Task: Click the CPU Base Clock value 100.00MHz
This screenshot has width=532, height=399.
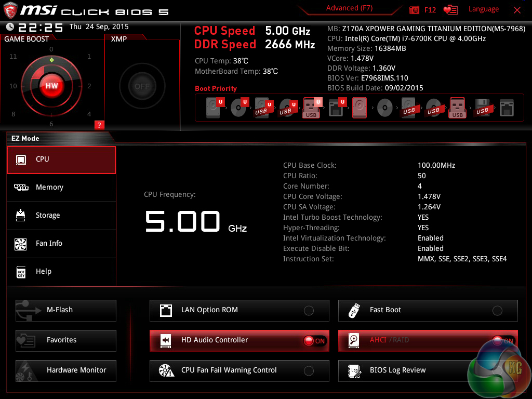Action: tap(436, 166)
